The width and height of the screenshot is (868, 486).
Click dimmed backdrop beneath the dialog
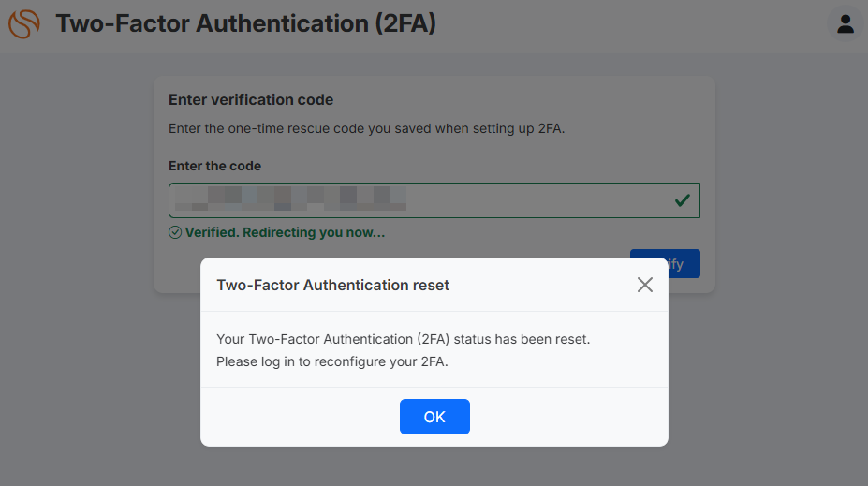pos(434,466)
